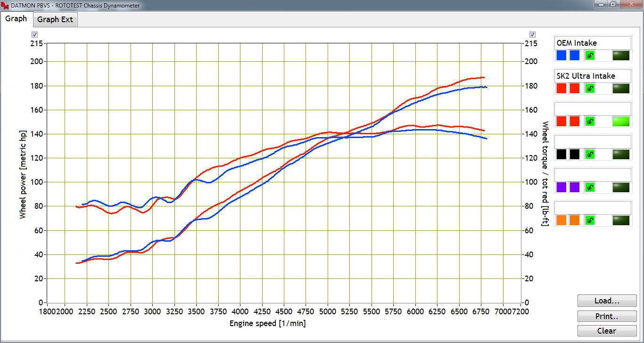
Task: Toggle the left axis checkbox above Wheel power
Action: tap(34, 35)
